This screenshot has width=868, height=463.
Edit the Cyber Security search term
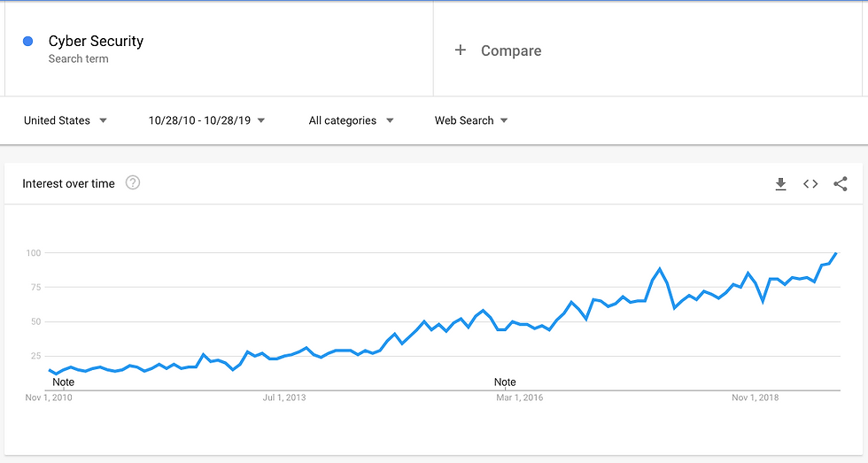(96, 41)
